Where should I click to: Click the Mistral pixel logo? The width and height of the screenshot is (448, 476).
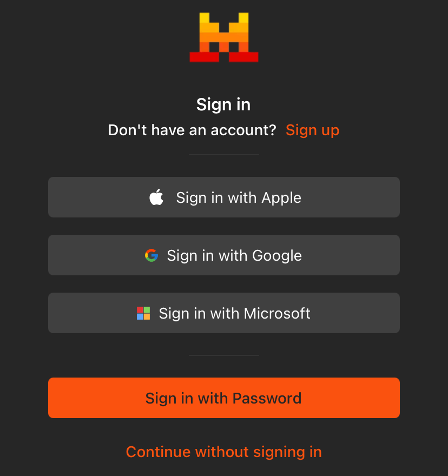224,37
